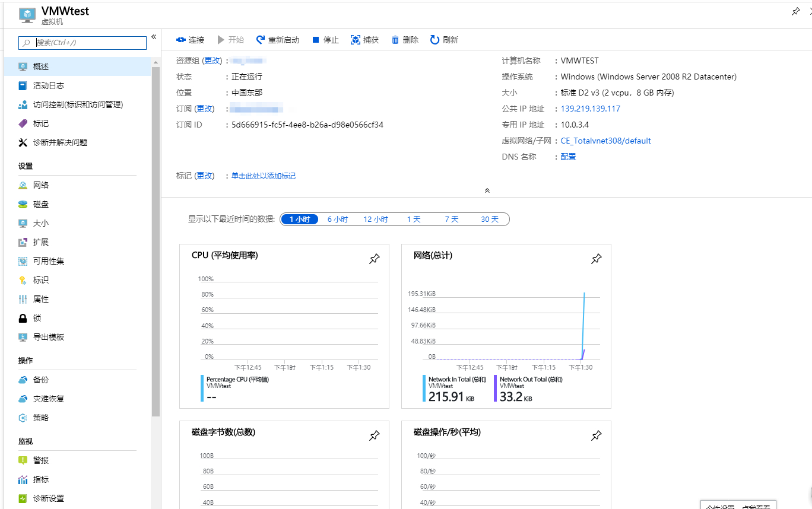Pin the 网络(总计) chart to dashboard
Viewport: 812px width, 509px height.
pos(597,259)
